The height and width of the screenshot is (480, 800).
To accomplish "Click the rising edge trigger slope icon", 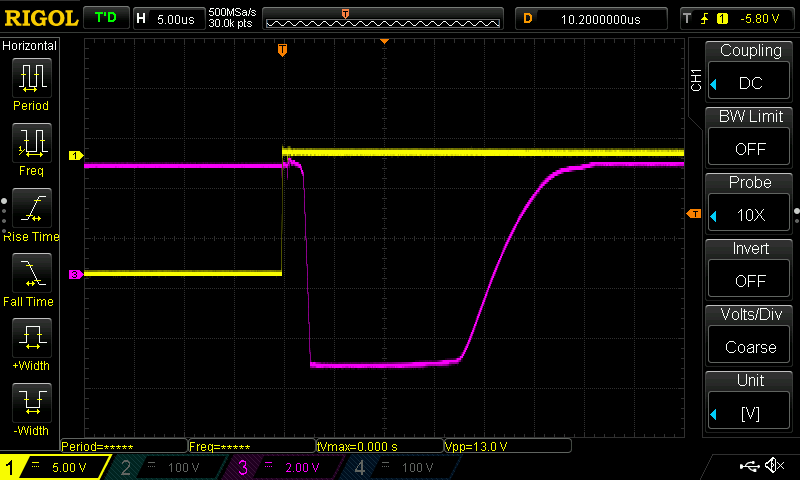I will pos(705,19).
